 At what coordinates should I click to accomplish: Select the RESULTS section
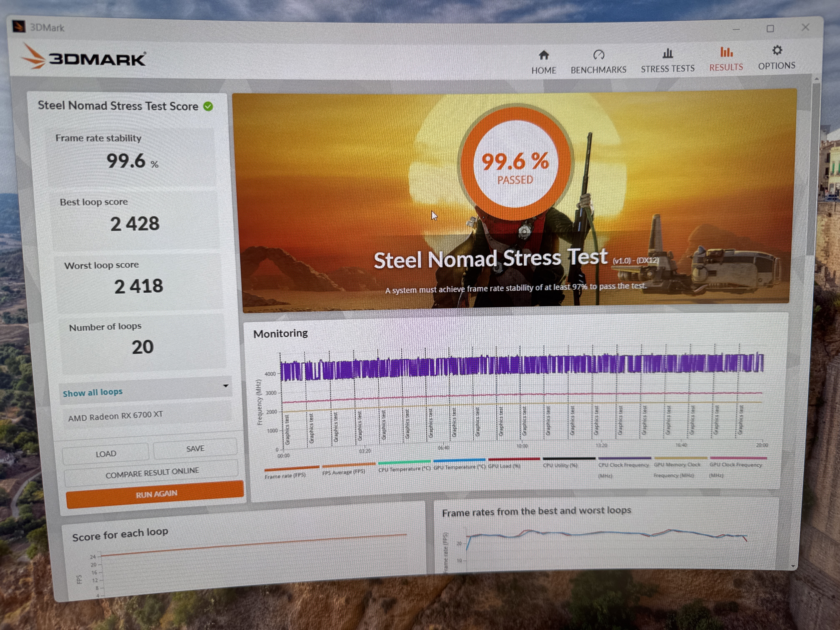[x=726, y=59]
